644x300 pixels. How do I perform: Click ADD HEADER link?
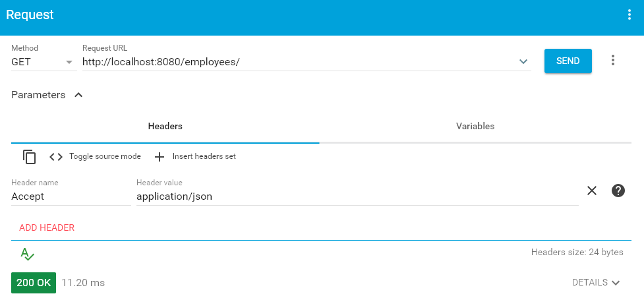point(47,227)
